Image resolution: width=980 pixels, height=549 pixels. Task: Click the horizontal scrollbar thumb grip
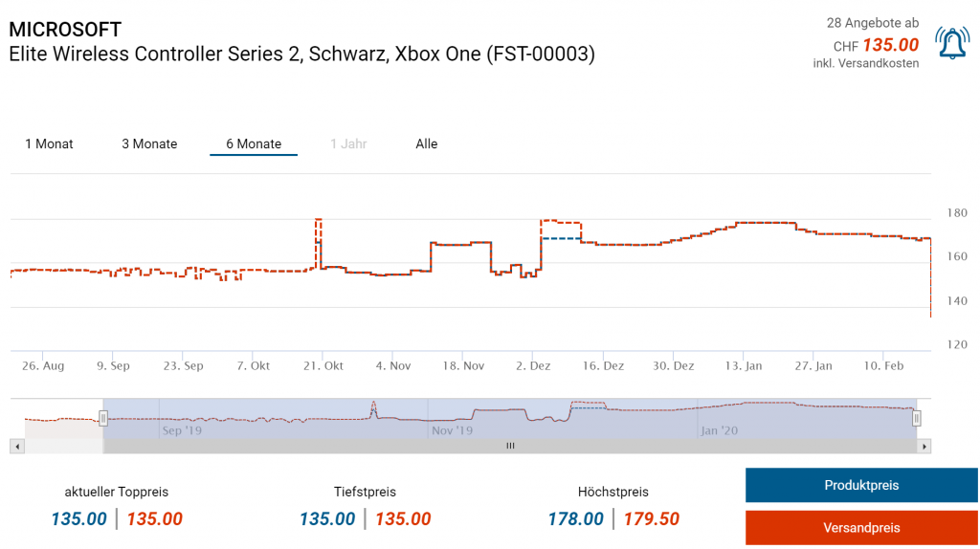510,446
